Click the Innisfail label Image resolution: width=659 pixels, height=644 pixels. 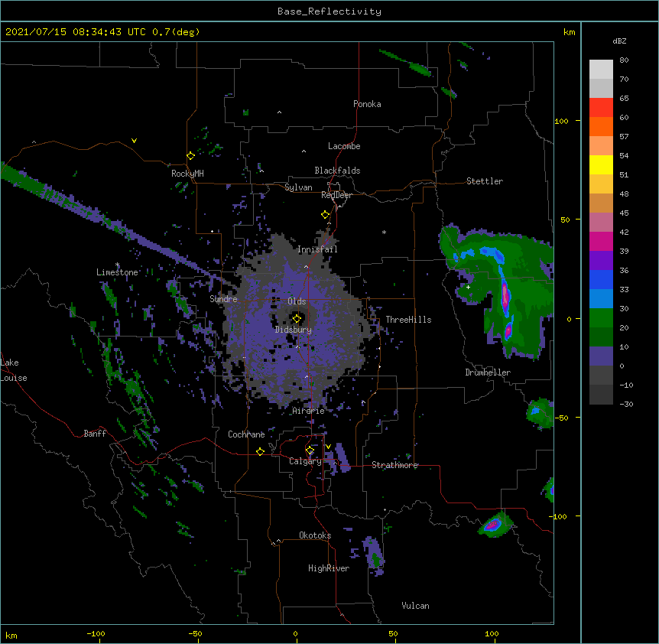(x=317, y=249)
